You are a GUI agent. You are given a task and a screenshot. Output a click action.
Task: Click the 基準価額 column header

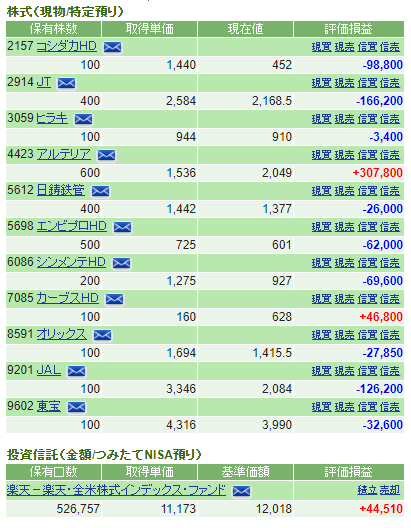tap(245, 472)
